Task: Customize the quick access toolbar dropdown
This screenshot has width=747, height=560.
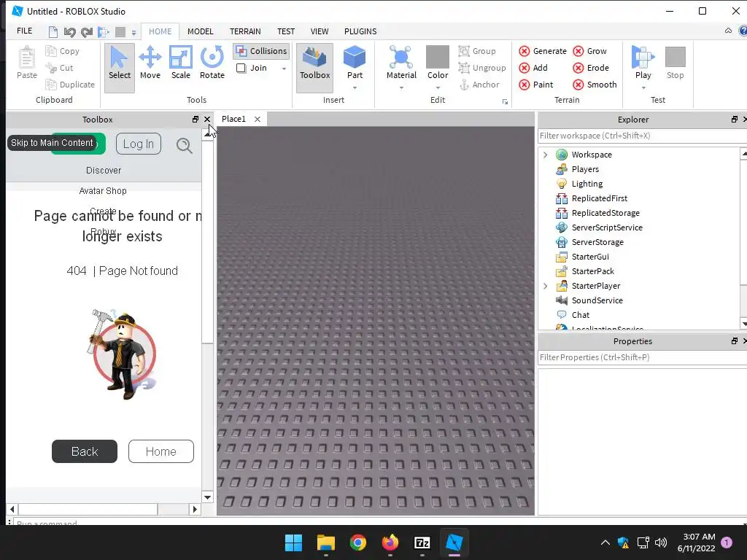Action: tap(134, 32)
